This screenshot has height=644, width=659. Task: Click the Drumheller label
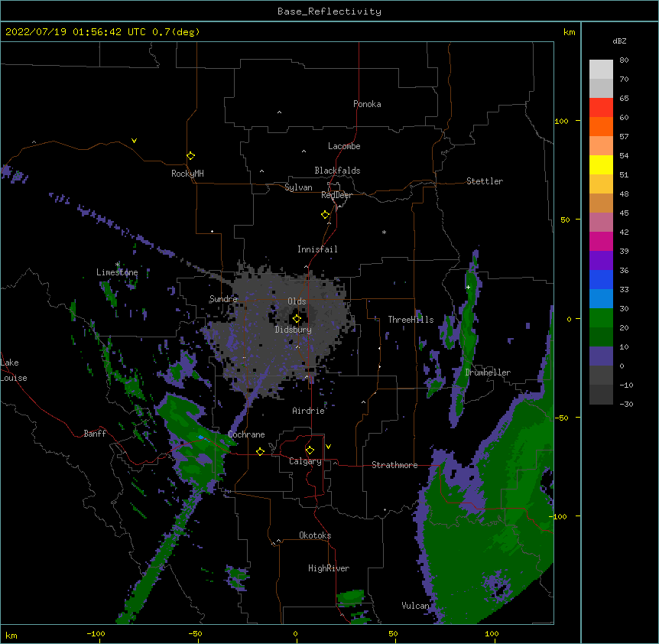click(x=488, y=372)
